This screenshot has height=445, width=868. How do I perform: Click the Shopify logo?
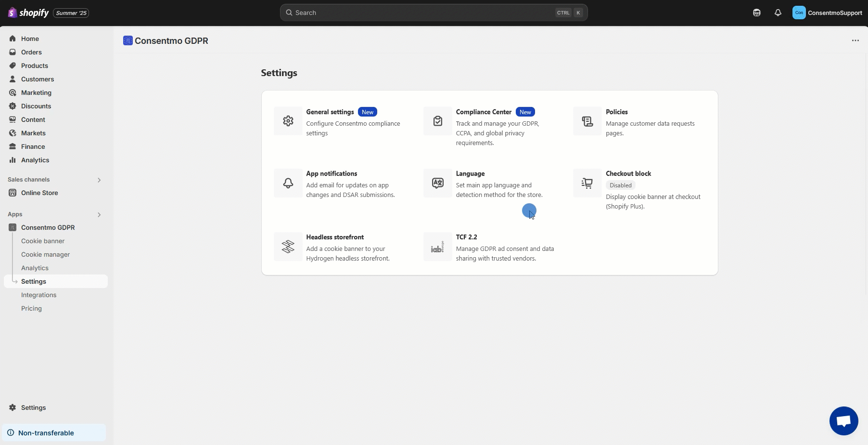click(x=28, y=13)
